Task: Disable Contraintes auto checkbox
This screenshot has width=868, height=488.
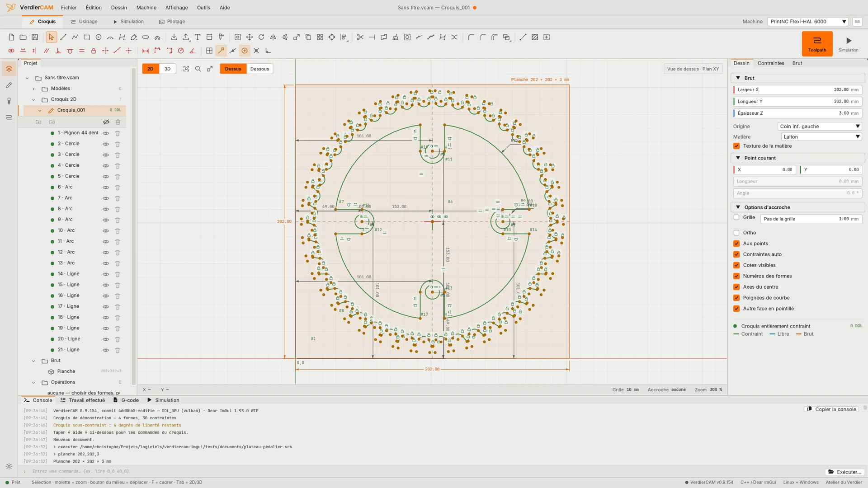Action: 736,255
